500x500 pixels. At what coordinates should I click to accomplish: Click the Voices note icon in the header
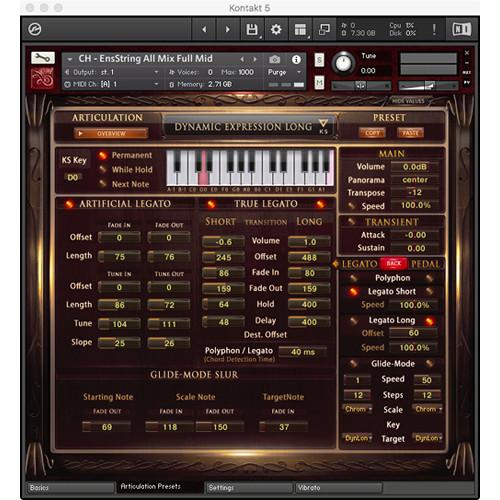(x=171, y=72)
